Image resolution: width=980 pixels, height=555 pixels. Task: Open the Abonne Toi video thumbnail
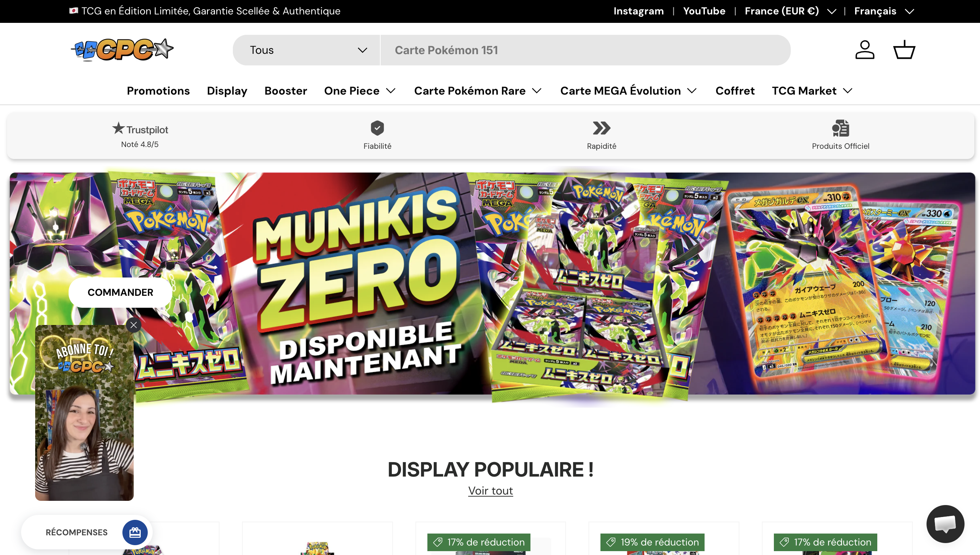point(84,413)
